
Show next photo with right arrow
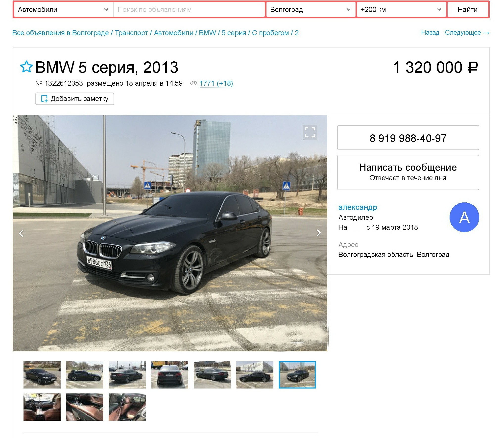(x=318, y=233)
